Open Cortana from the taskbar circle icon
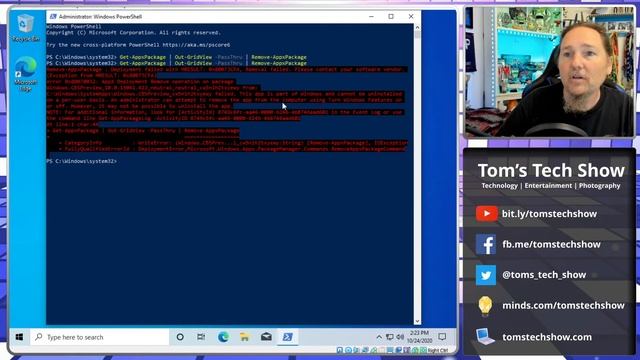Image resolution: width=640 pixels, height=360 pixels. tap(180, 337)
